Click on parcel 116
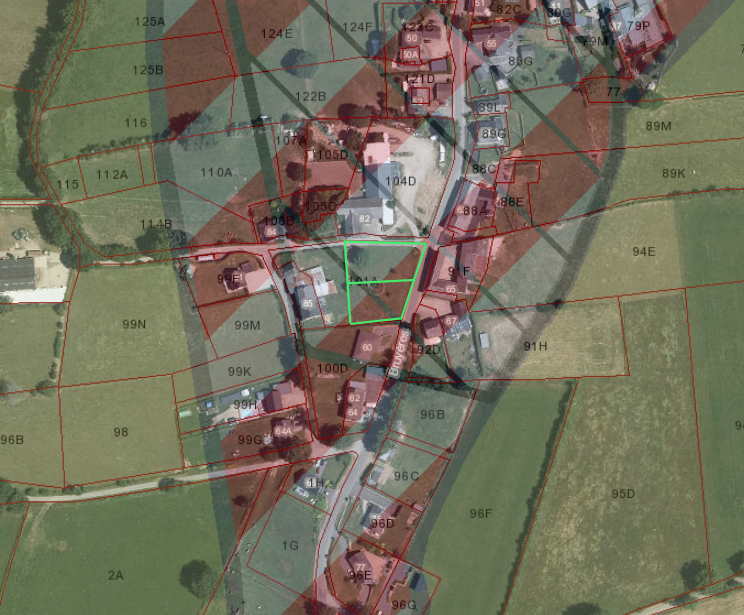Viewport: 744px width, 615px height. 136,123
